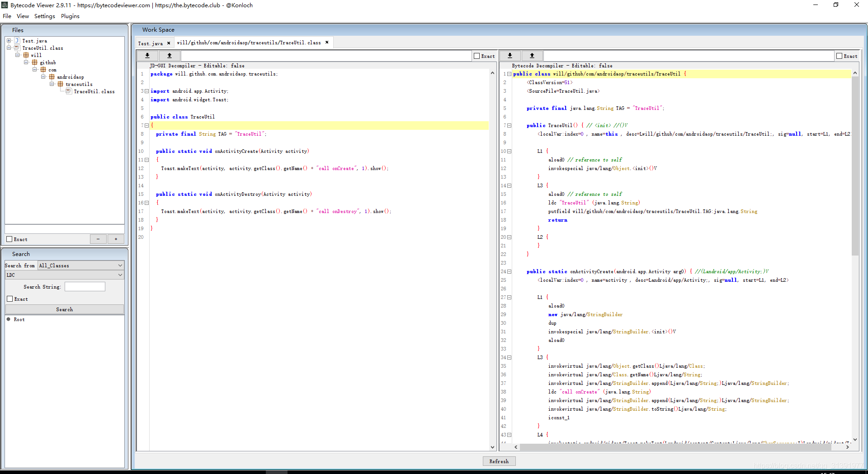Click the 'traceutils' package icon
The image size is (868, 474).
pos(60,84)
